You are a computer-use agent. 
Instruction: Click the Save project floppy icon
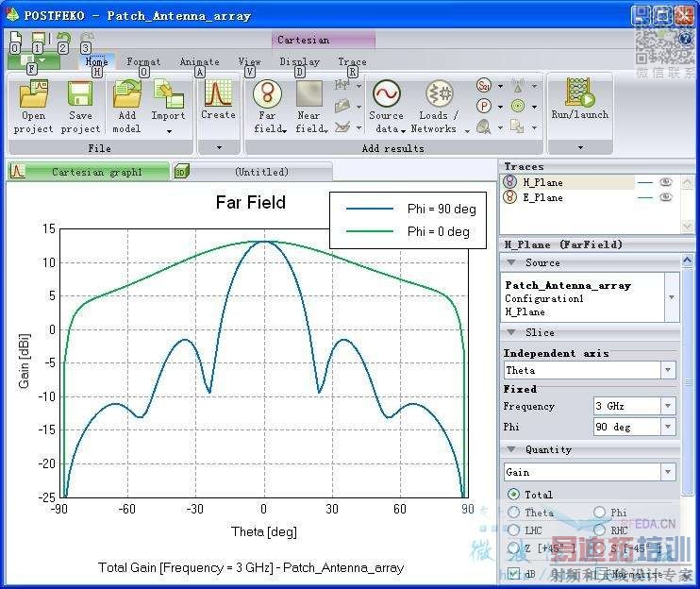coord(80,93)
